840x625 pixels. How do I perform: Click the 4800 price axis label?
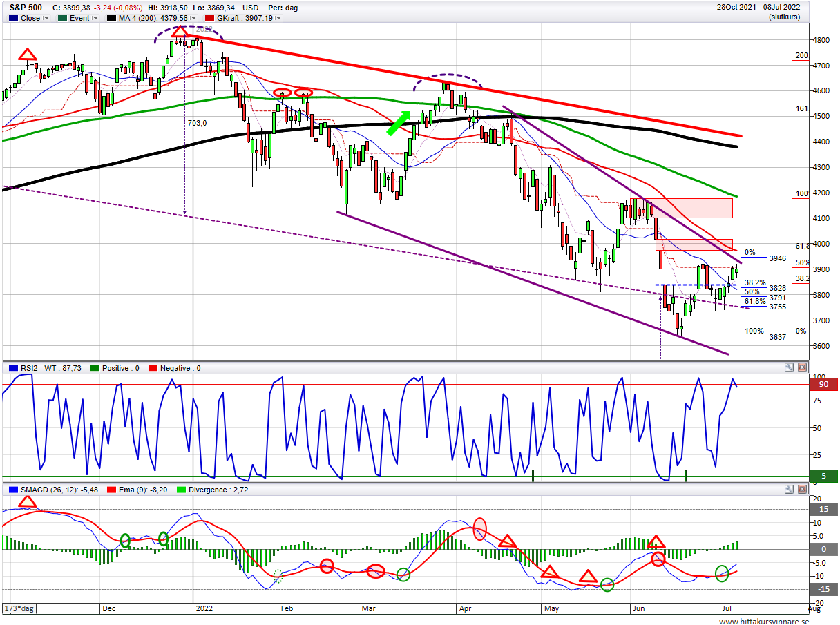pyautogui.click(x=823, y=40)
